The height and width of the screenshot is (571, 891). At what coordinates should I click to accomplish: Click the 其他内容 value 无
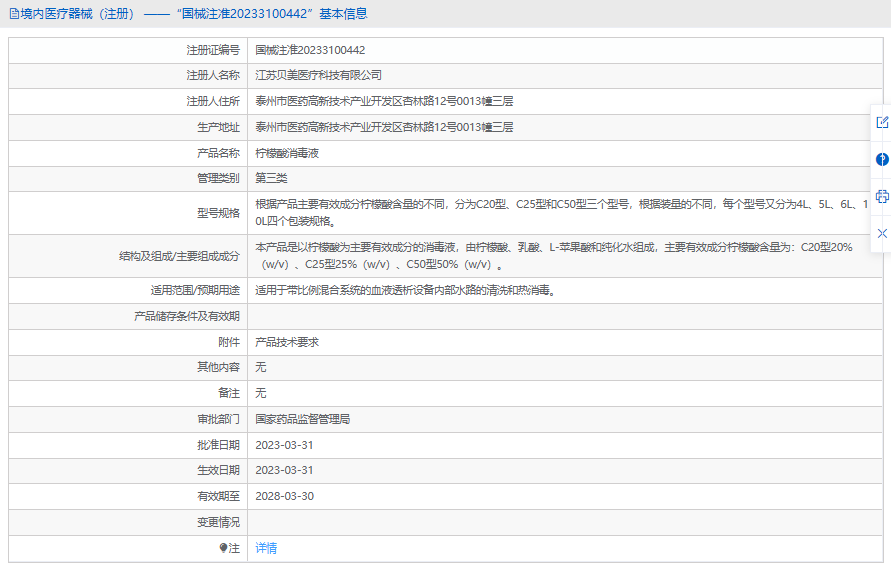[260, 367]
